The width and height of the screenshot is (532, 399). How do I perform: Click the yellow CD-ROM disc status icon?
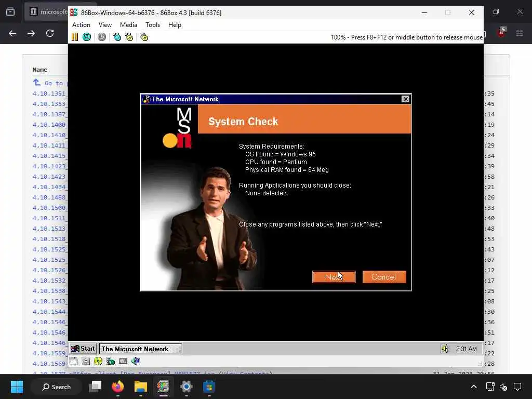[x=98, y=361]
